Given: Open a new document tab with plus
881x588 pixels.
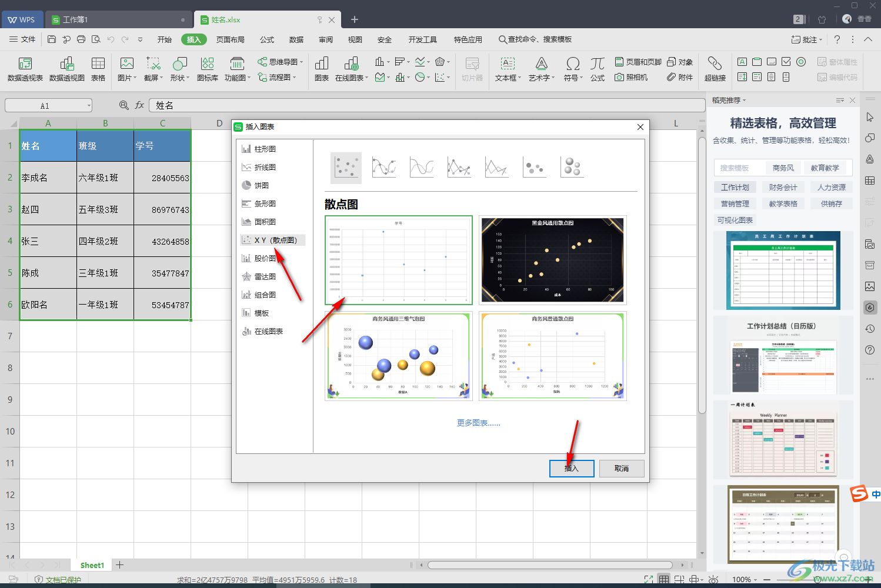Looking at the screenshot, I should 355,19.
